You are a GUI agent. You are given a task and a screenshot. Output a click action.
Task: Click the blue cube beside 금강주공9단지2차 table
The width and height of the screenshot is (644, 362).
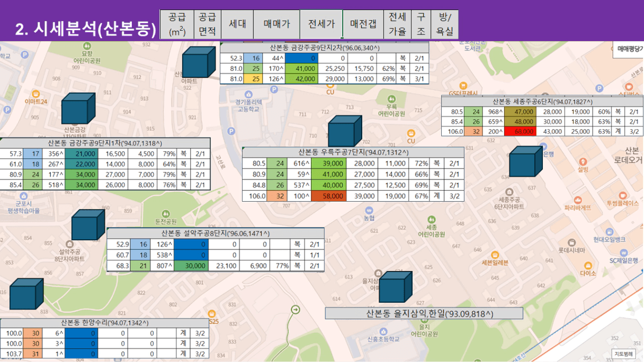pyautogui.click(x=199, y=62)
